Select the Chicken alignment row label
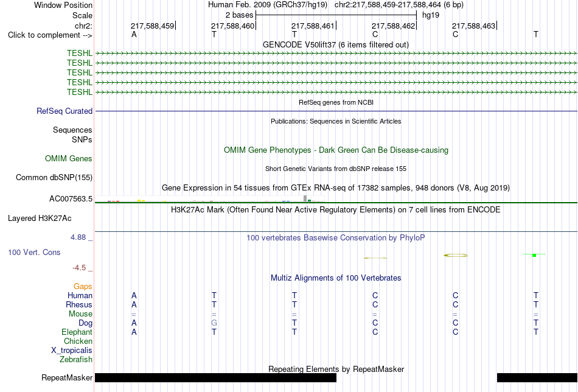The width and height of the screenshot is (578, 392). tap(78, 341)
